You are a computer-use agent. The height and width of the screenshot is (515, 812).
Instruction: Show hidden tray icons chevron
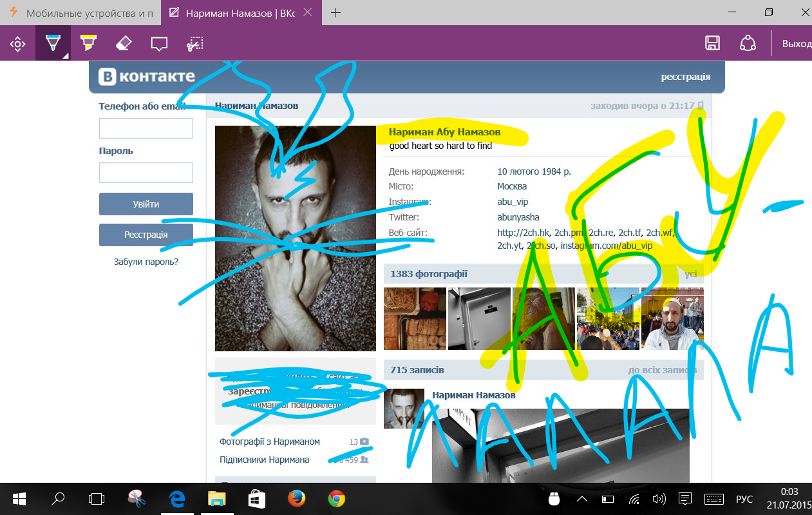(x=581, y=499)
